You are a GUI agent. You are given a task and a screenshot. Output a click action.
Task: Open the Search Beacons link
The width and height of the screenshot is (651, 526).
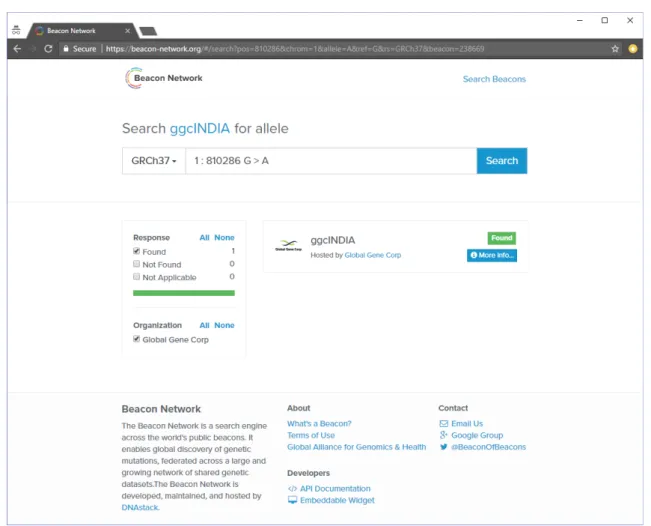[x=494, y=79]
